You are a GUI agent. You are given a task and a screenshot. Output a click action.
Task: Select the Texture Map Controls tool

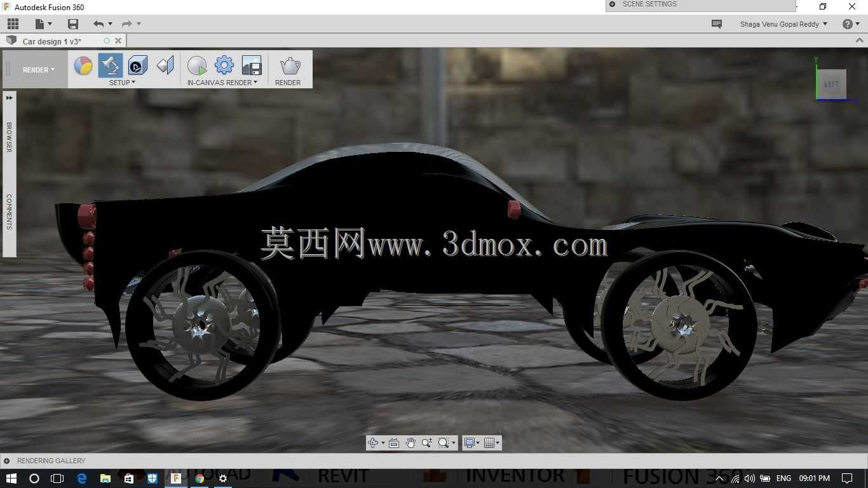pos(165,65)
